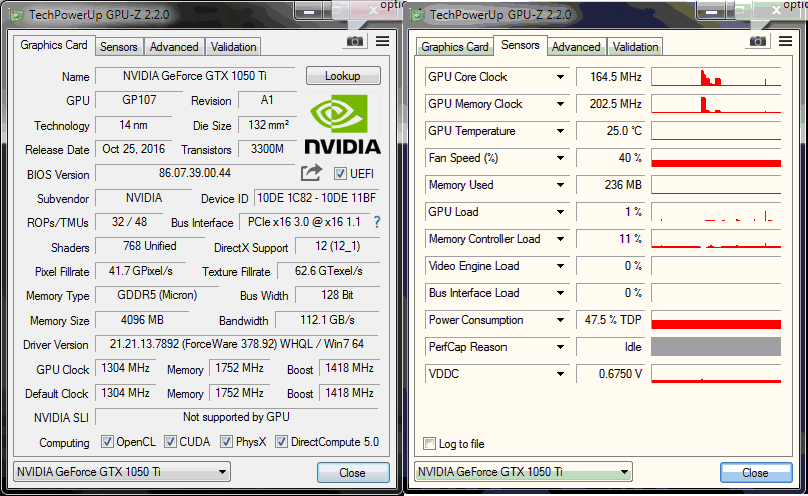Screen dimensions: 808x496
Task: Switch to Sensors tab in the left window
Action: tap(119, 47)
